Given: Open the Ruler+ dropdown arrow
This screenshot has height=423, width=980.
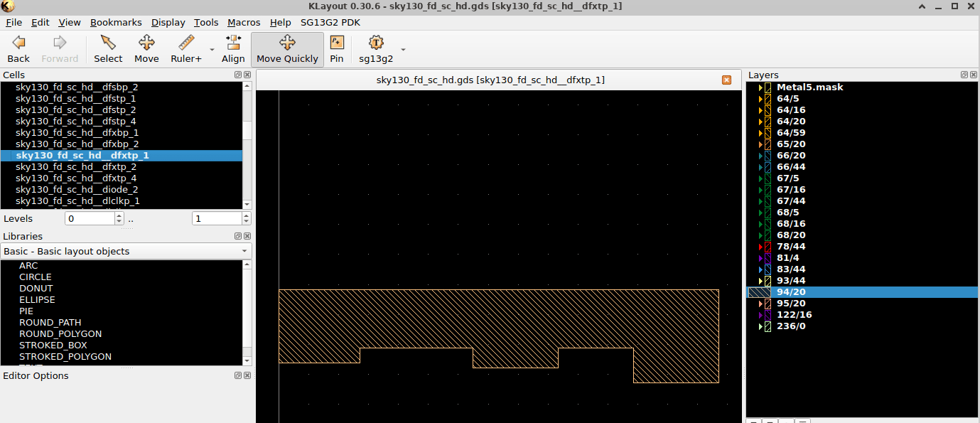Looking at the screenshot, I should point(212,50).
